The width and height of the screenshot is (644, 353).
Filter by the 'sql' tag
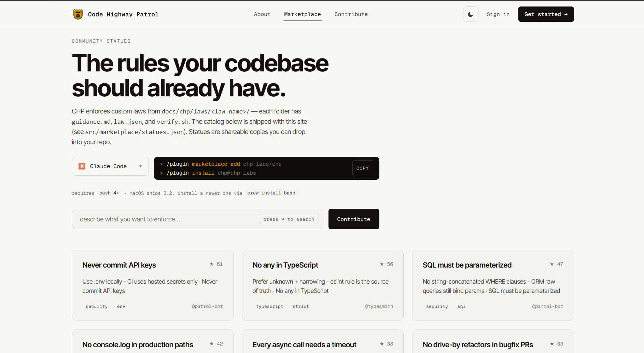click(462, 307)
